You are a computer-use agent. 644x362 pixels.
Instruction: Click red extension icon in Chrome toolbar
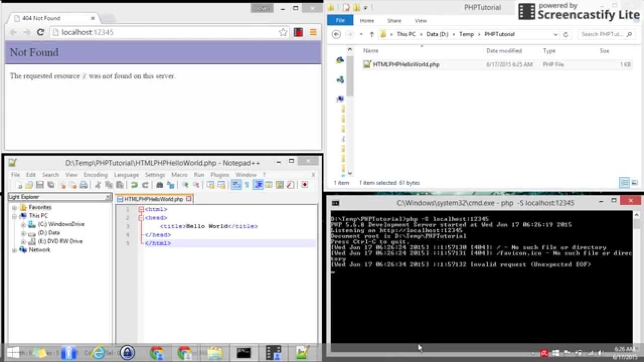pyautogui.click(x=298, y=32)
